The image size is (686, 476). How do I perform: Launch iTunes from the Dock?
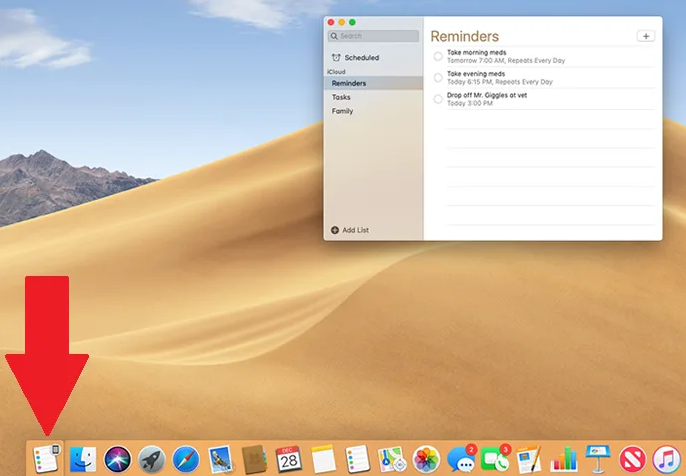click(665, 459)
